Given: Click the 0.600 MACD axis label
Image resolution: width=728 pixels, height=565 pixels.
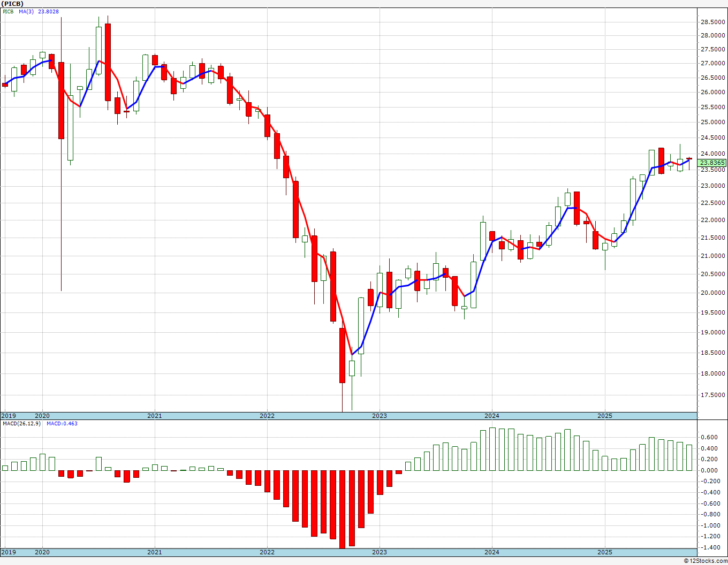Looking at the screenshot, I should point(710,437).
